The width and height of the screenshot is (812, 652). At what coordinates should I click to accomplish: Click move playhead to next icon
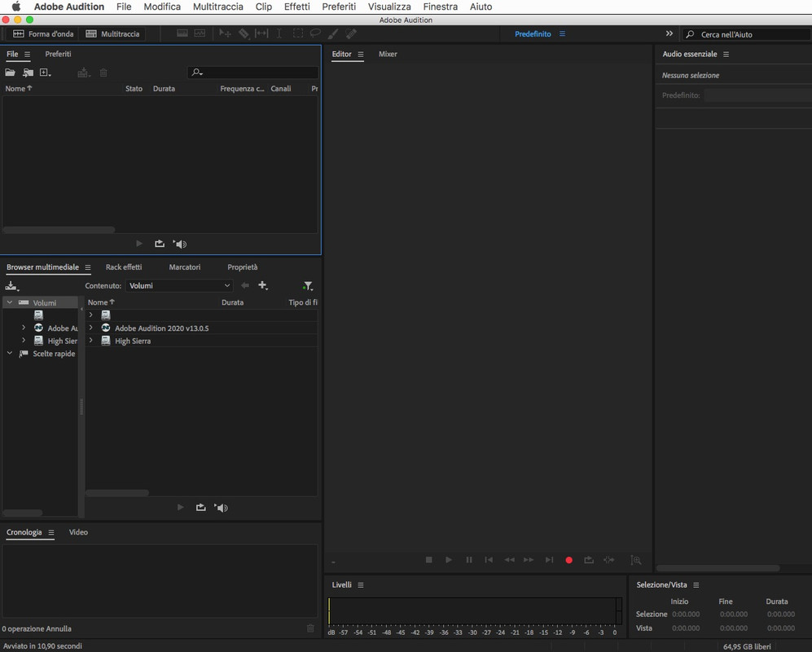click(x=550, y=560)
